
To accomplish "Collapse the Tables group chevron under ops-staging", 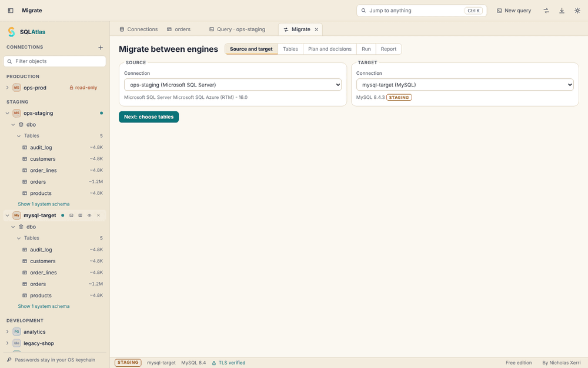I will click(19, 136).
